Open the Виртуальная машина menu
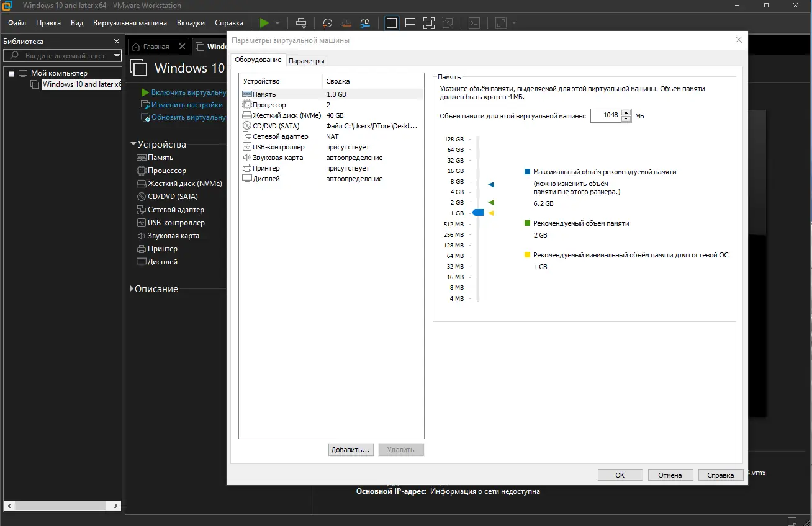The height and width of the screenshot is (526, 812). (x=130, y=23)
